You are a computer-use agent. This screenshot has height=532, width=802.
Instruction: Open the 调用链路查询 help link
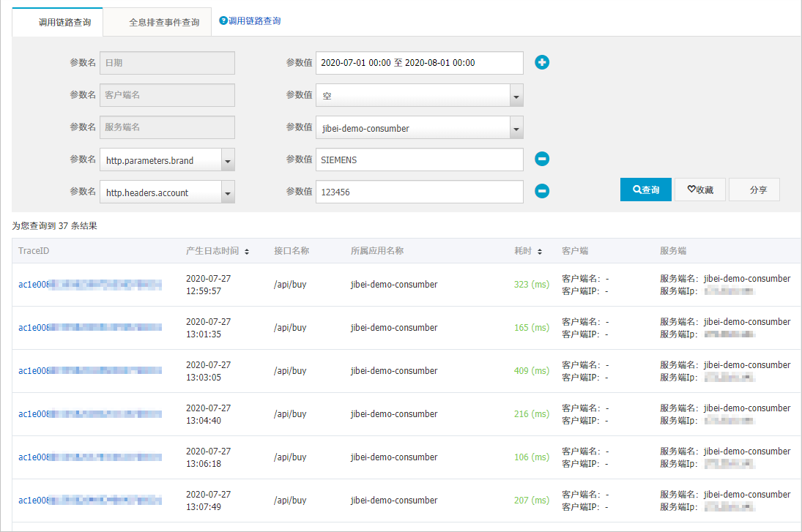click(254, 21)
